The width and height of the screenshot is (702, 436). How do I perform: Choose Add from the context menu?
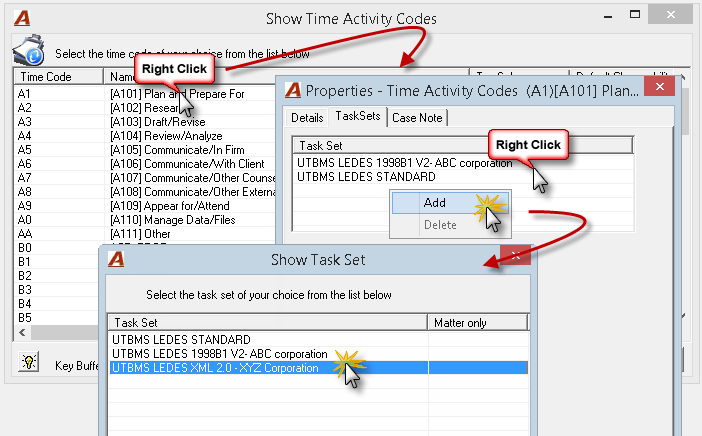[450, 203]
